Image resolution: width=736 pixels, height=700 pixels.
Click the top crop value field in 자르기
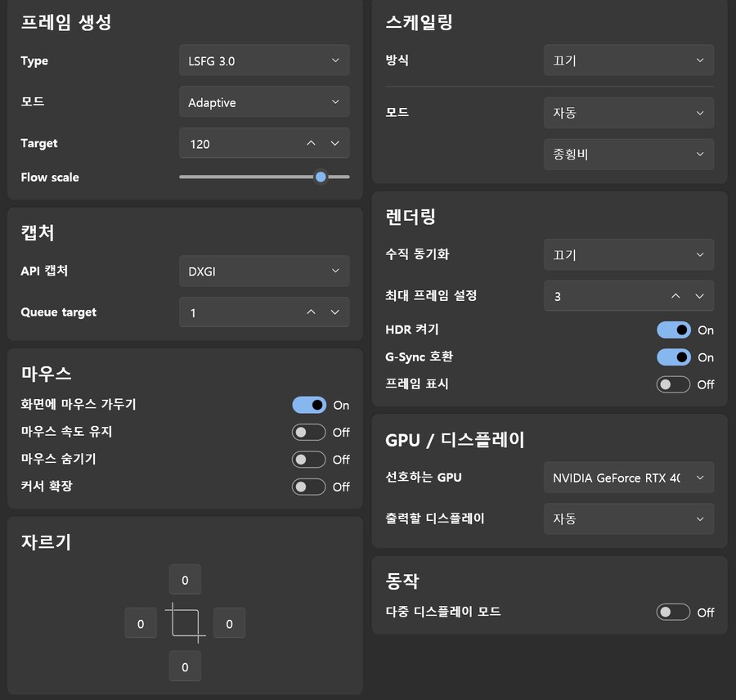point(185,579)
